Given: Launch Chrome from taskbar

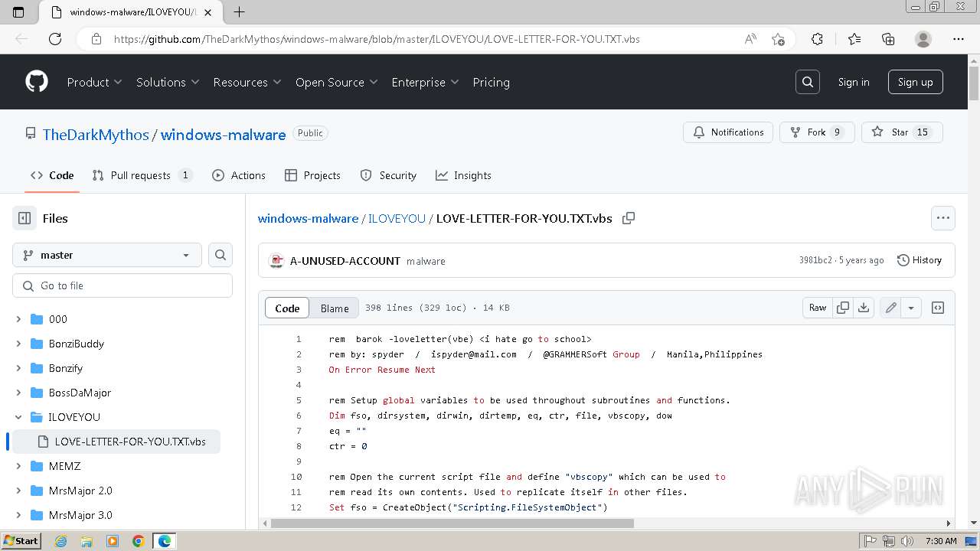Looking at the screenshot, I should click(x=139, y=541).
